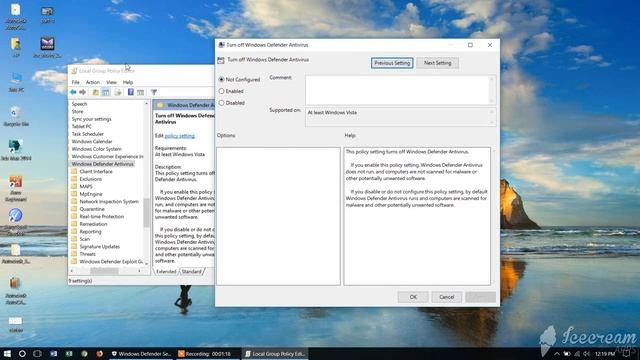Image resolution: width=640 pixels, height=360 pixels.
Task: Switch to Local Group Policy Editor taskbar button
Action: coord(276,353)
